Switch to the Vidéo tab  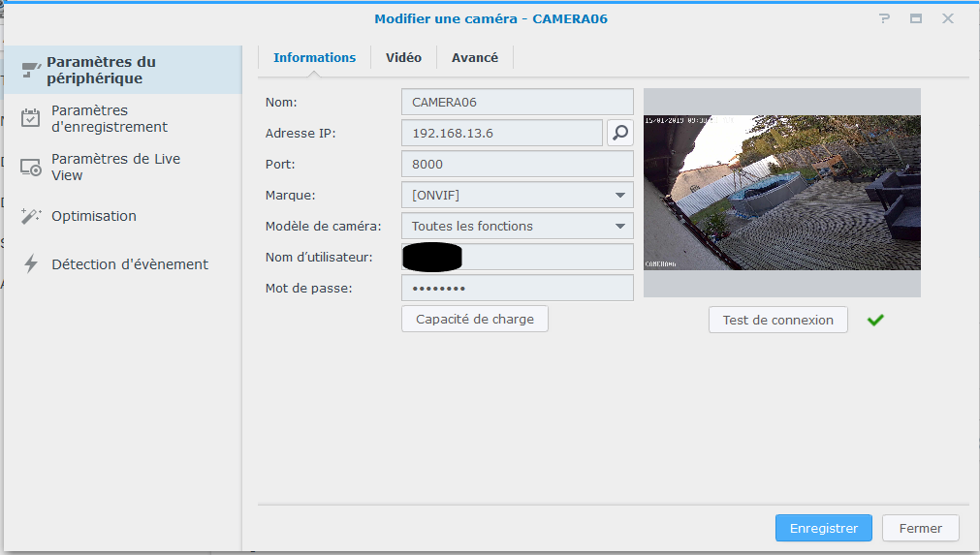click(403, 58)
